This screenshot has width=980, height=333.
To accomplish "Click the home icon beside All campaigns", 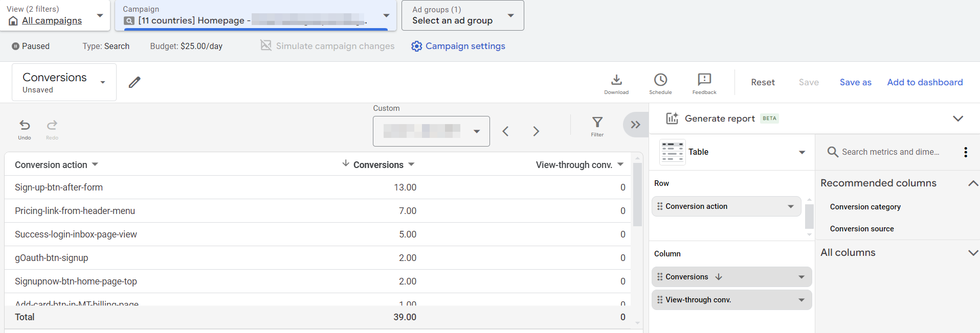I will coord(13,21).
